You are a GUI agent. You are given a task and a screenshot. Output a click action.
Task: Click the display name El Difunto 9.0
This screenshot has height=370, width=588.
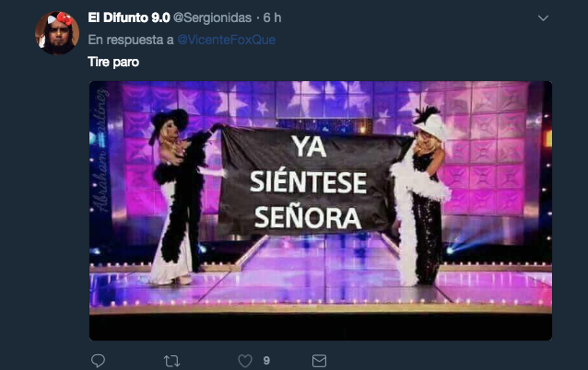(129, 17)
